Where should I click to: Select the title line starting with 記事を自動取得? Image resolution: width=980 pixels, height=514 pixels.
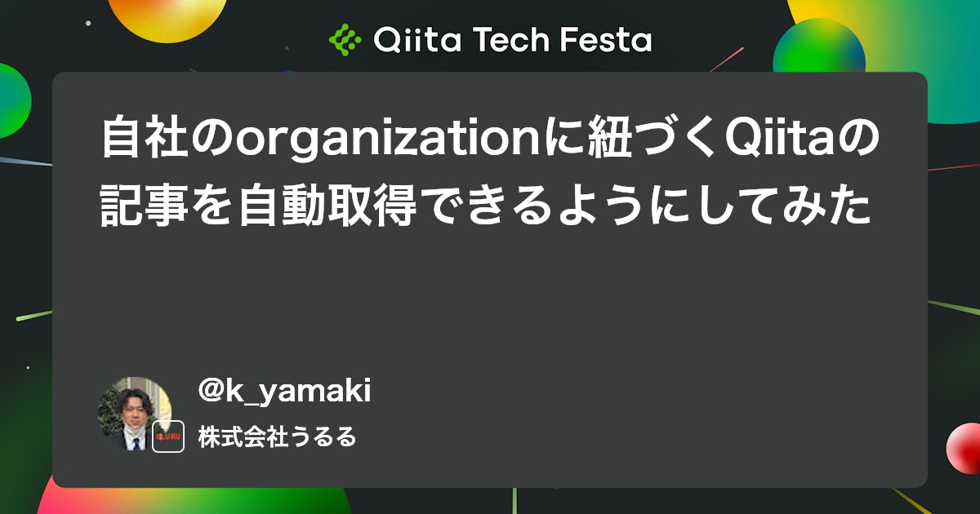click(485, 207)
